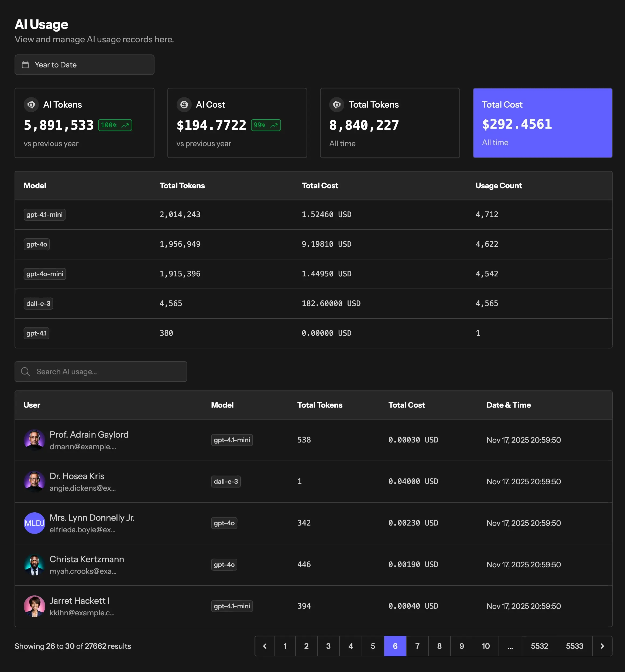Image resolution: width=625 pixels, height=672 pixels.
Task: Click the search magnifier icon
Action: click(x=25, y=372)
